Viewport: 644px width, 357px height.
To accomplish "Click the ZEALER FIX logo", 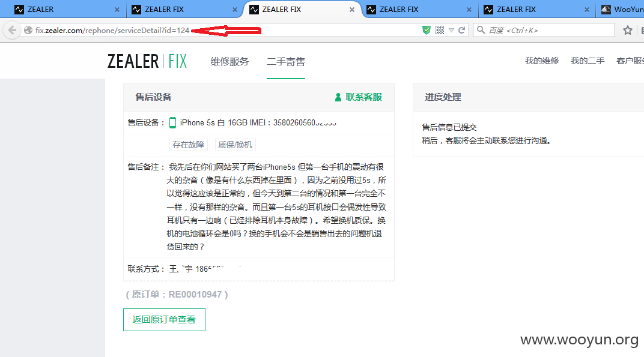I will 147,61.
